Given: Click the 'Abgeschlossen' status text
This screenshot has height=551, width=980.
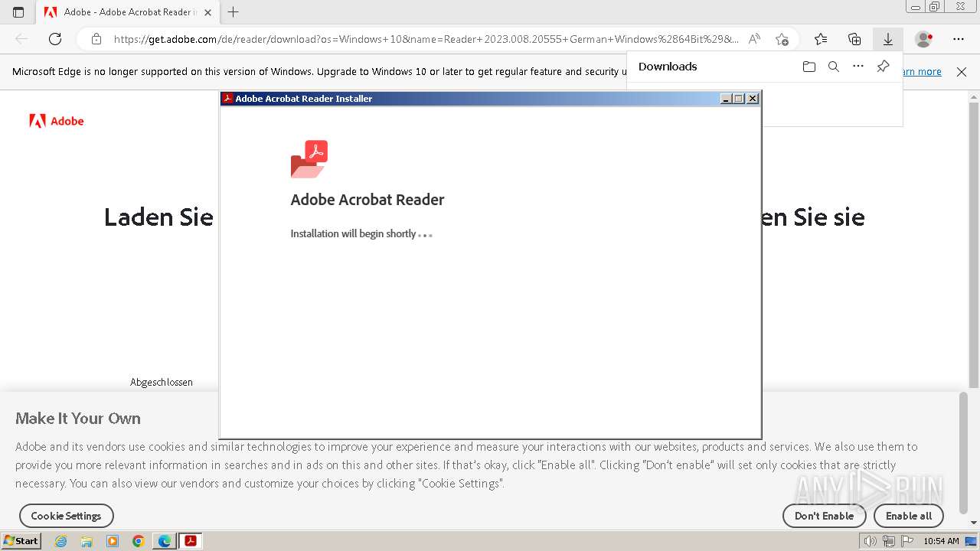Looking at the screenshot, I should [162, 382].
